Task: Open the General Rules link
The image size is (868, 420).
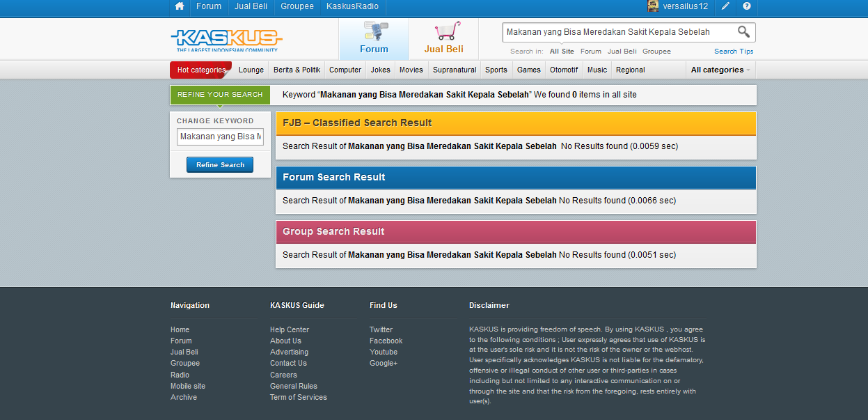Action: [x=294, y=387]
